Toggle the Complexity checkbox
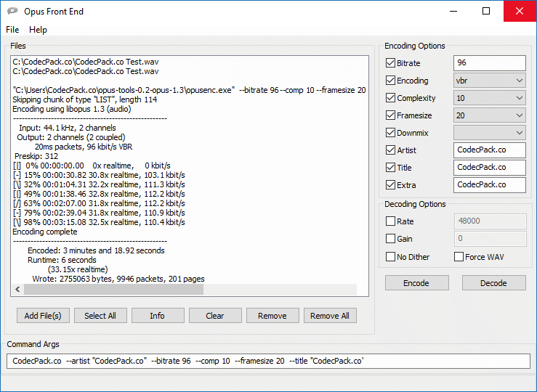Image resolution: width=537 pixels, height=392 pixels. (x=391, y=99)
